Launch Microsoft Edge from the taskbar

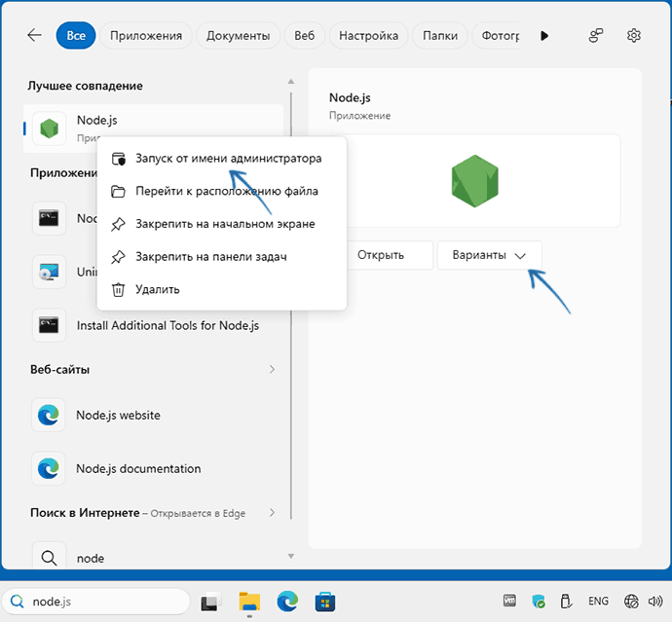tap(287, 602)
